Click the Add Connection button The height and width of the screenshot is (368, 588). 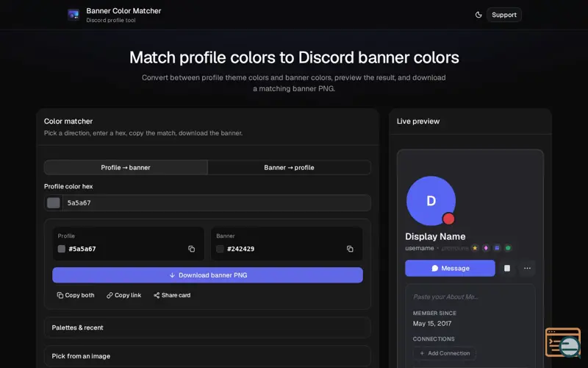point(445,353)
